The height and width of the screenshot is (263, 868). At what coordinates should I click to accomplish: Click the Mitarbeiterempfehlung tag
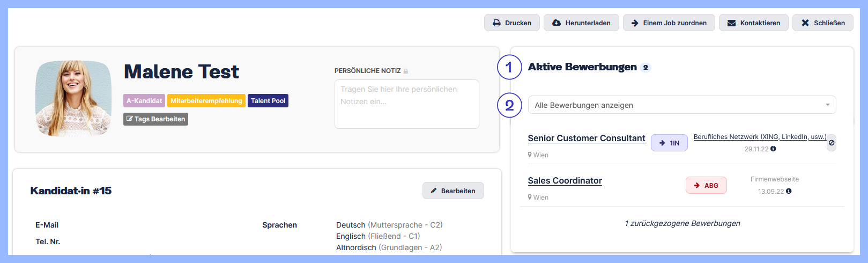[x=206, y=101]
